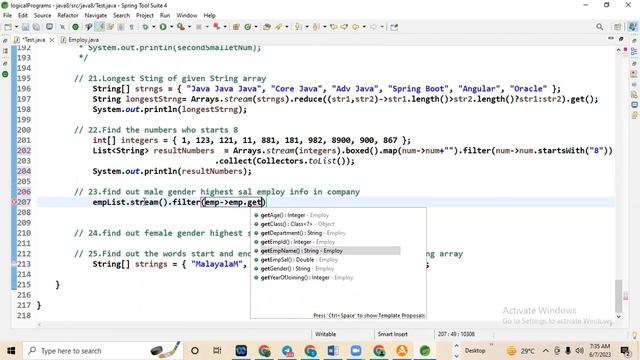Image resolution: width=640 pixels, height=360 pixels.
Task: Click the New Java Package icon
Action: [x=236, y=27]
